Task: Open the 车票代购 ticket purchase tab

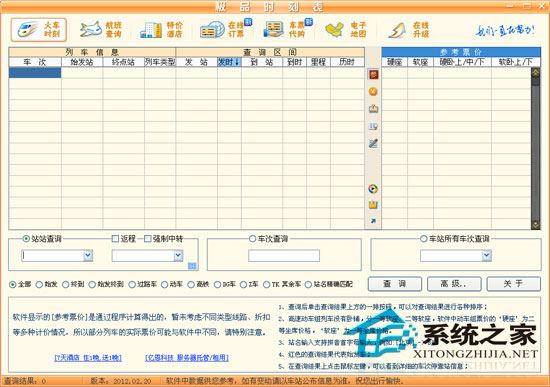Action: [x=287, y=29]
